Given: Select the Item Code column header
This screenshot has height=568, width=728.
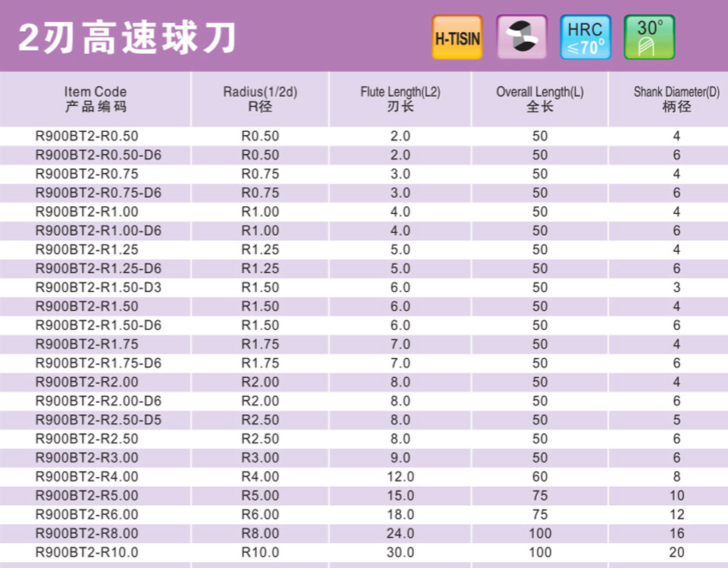Looking at the screenshot, I should coord(96,99).
